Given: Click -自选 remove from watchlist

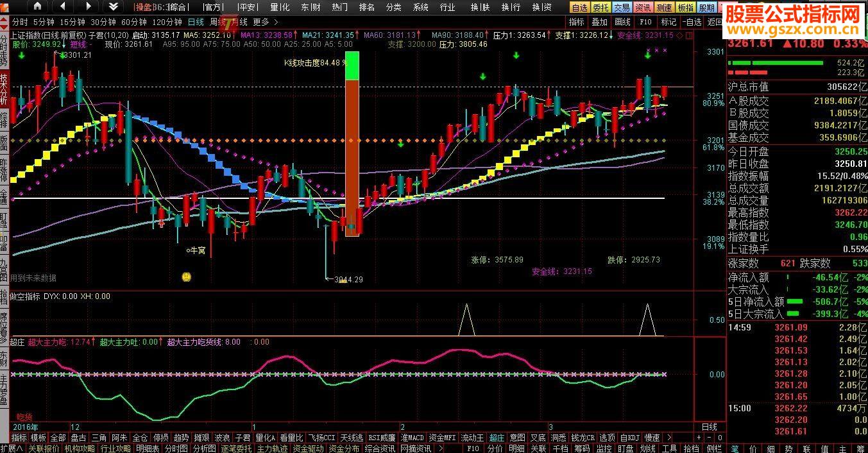Looking at the screenshot, I should pos(693,22).
